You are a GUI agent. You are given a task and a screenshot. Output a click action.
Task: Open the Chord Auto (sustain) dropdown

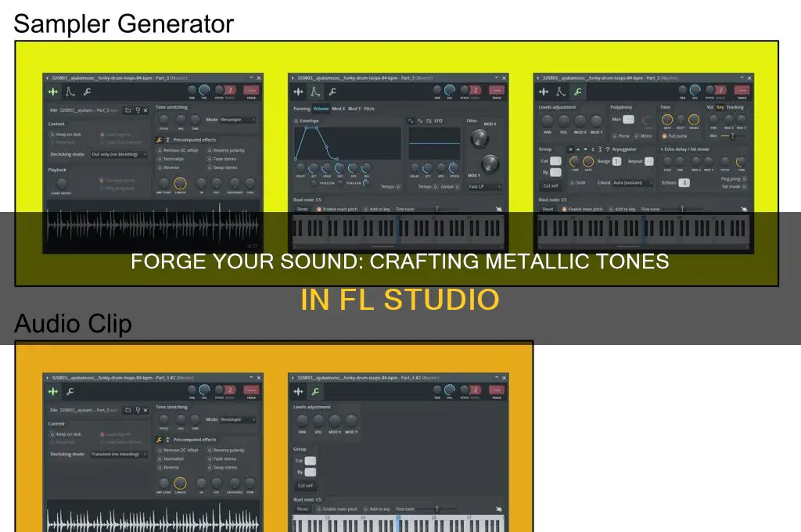632,182
